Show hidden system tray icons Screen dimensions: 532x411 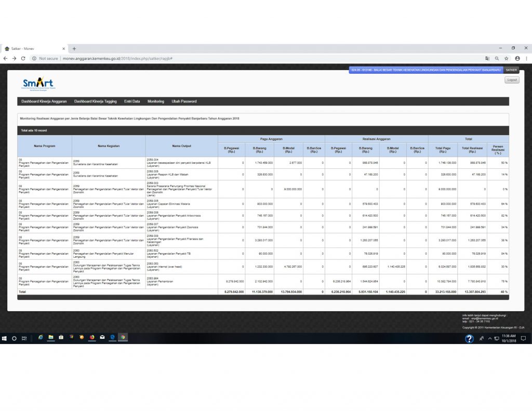click(x=489, y=338)
